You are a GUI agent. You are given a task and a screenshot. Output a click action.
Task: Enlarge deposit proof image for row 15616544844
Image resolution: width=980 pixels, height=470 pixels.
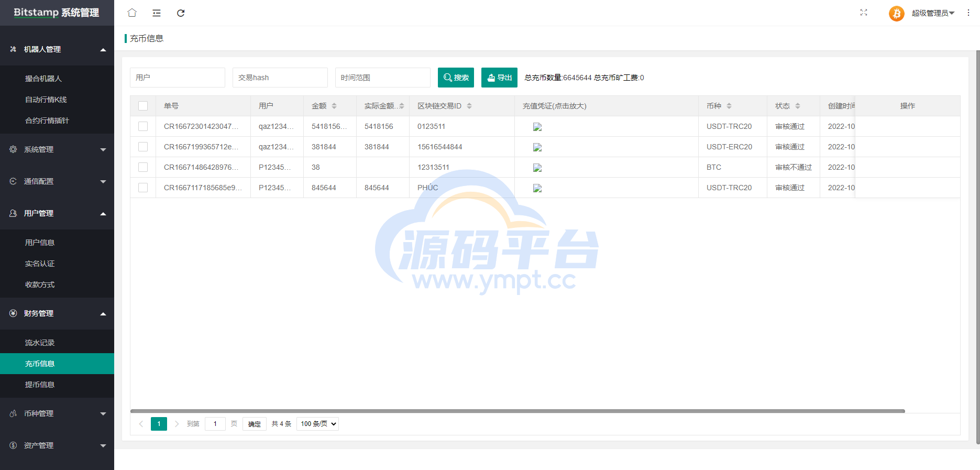[537, 147]
